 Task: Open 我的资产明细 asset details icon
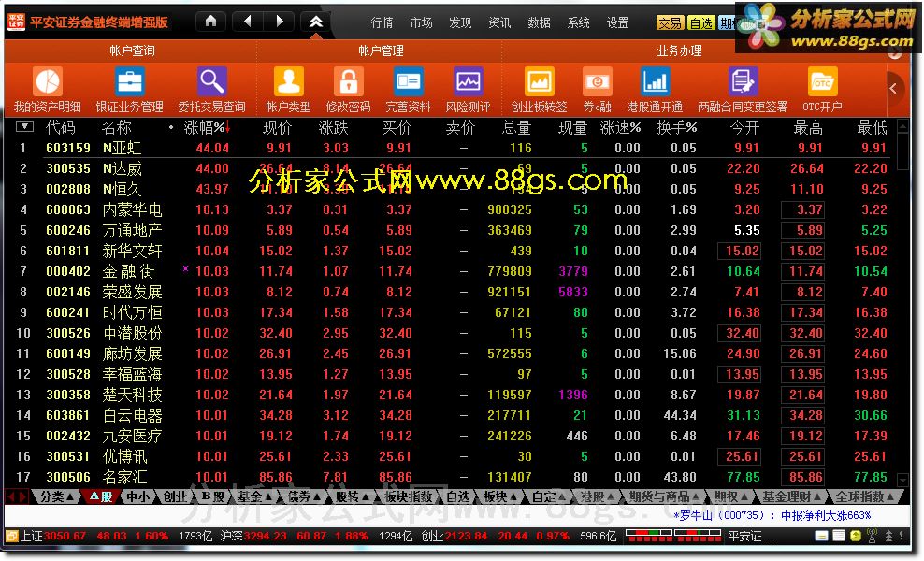[48, 82]
